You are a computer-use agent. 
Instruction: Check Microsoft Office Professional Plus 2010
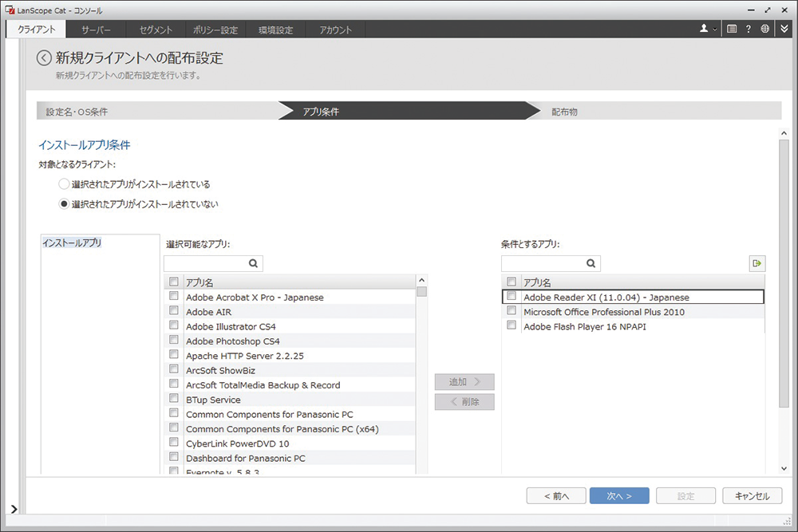point(512,311)
